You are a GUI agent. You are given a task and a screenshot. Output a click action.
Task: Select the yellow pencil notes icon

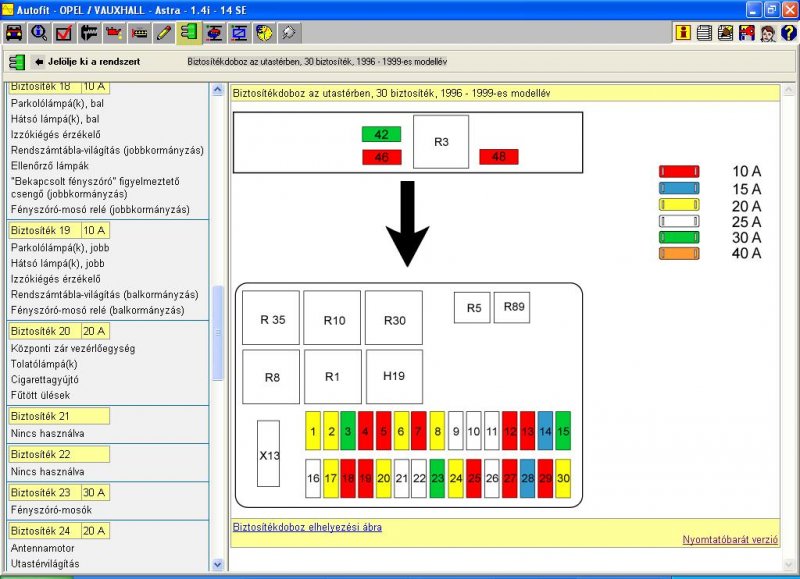tap(164, 33)
